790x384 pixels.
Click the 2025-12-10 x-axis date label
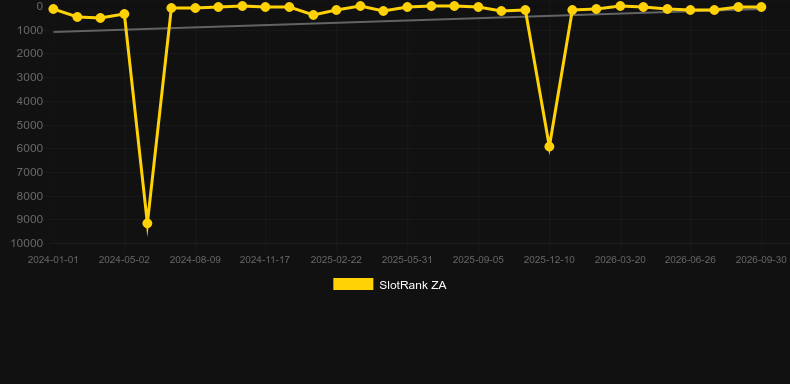pyautogui.click(x=549, y=260)
